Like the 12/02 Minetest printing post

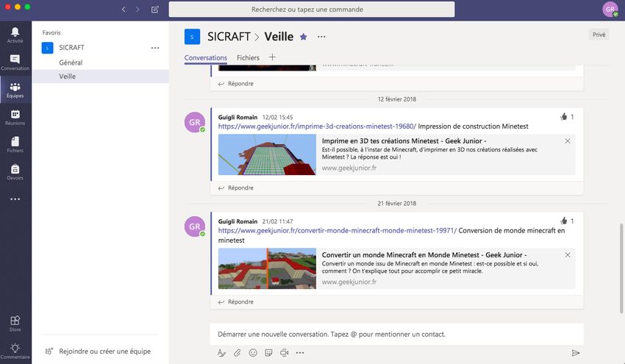coord(564,117)
